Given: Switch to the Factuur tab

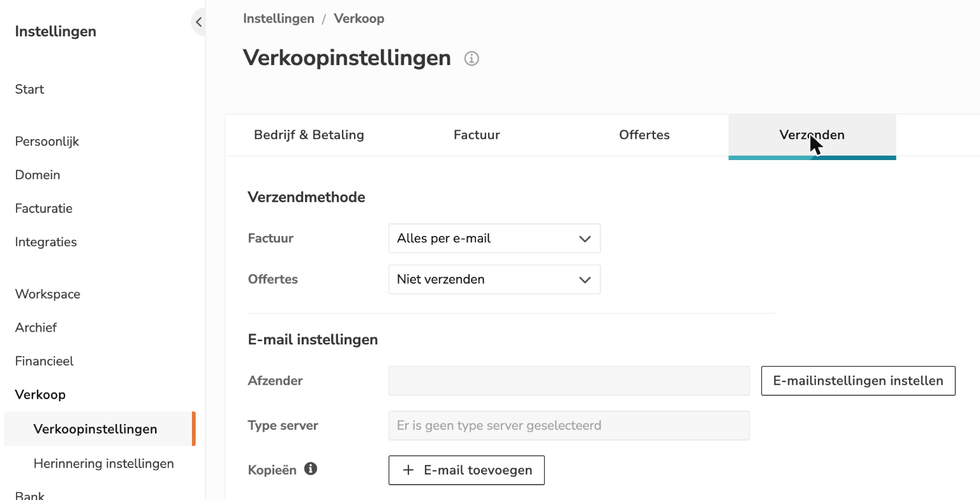Looking at the screenshot, I should pos(477,135).
